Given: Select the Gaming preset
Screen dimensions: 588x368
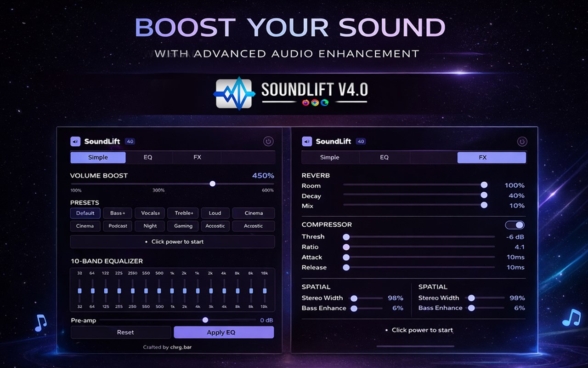Looking at the screenshot, I should tap(183, 226).
